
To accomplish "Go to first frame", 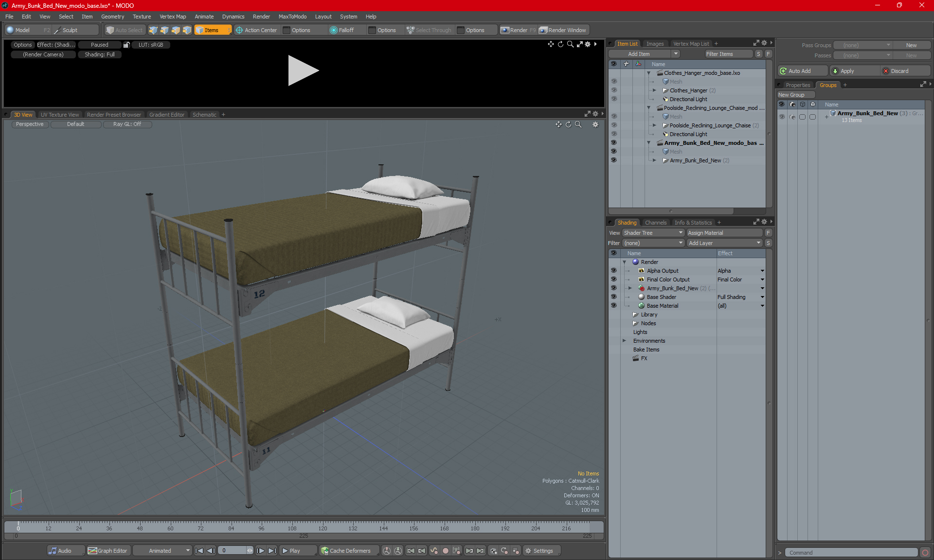I will point(199,551).
